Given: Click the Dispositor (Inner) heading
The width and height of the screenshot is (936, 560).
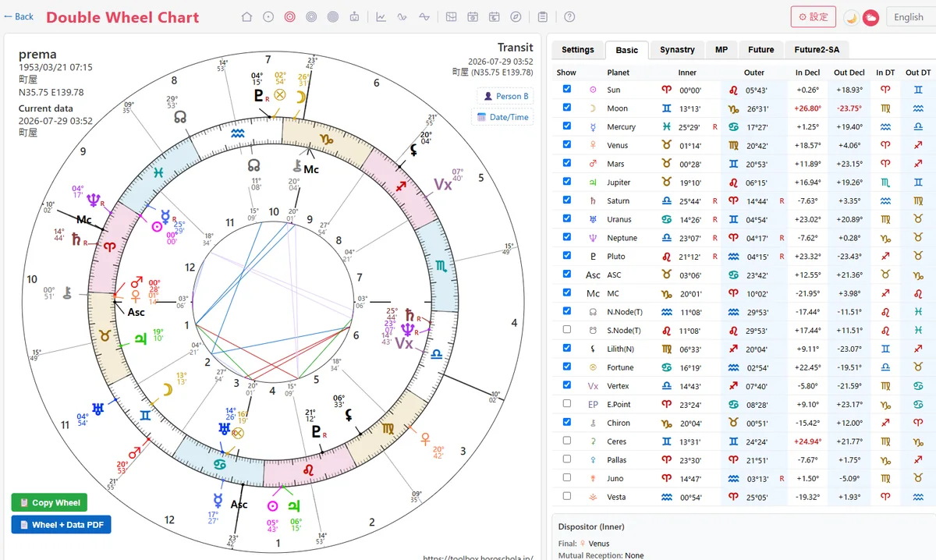Looking at the screenshot, I should click(591, 526).
